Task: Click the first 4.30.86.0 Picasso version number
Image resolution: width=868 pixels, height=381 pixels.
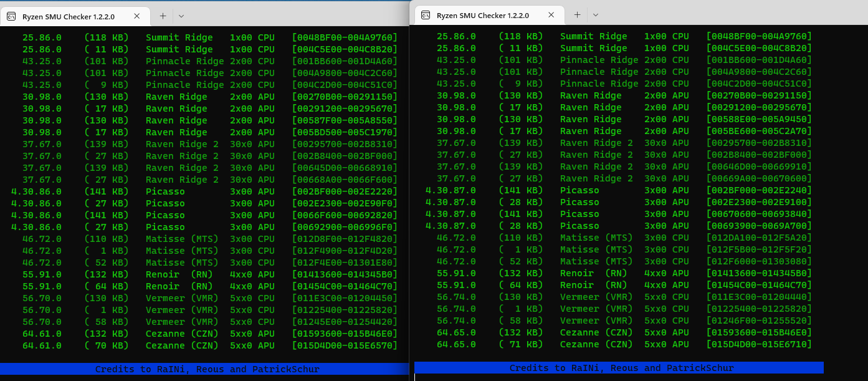Action: point(36,191)
